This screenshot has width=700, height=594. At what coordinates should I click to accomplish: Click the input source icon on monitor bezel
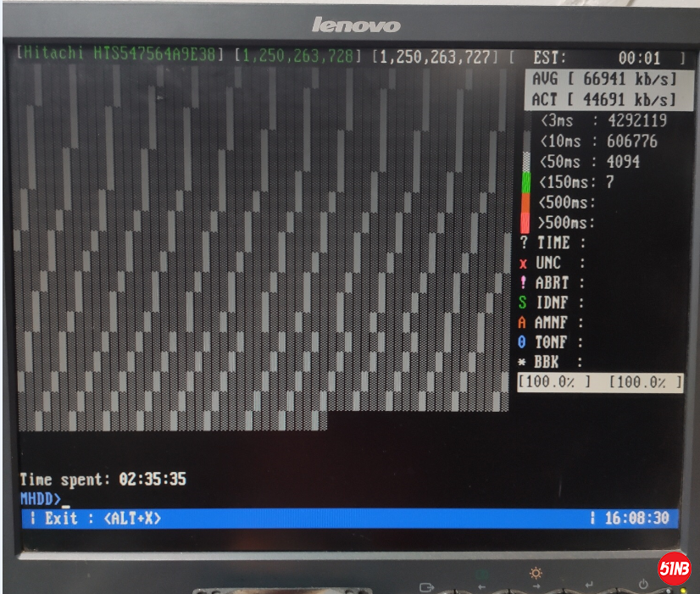[x=427, y=587]
